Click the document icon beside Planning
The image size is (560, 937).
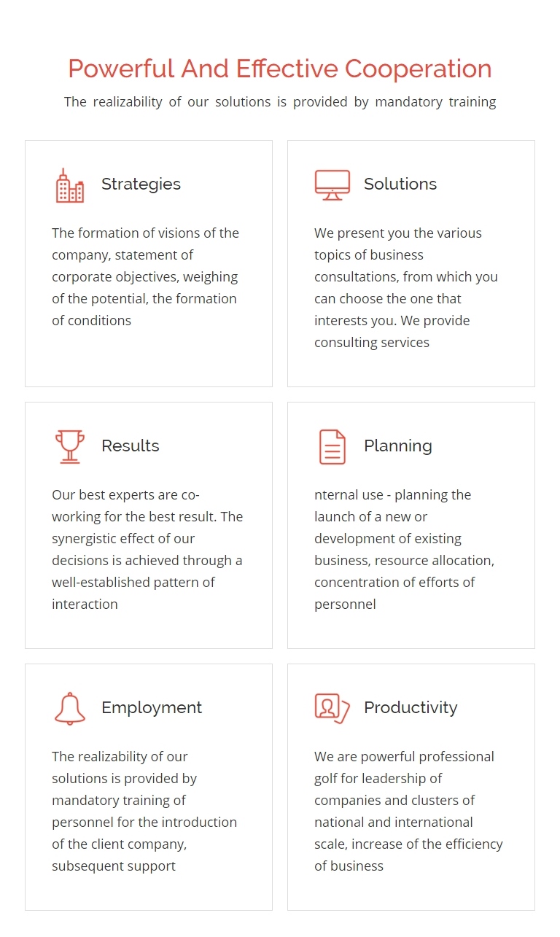coord(332,447)
